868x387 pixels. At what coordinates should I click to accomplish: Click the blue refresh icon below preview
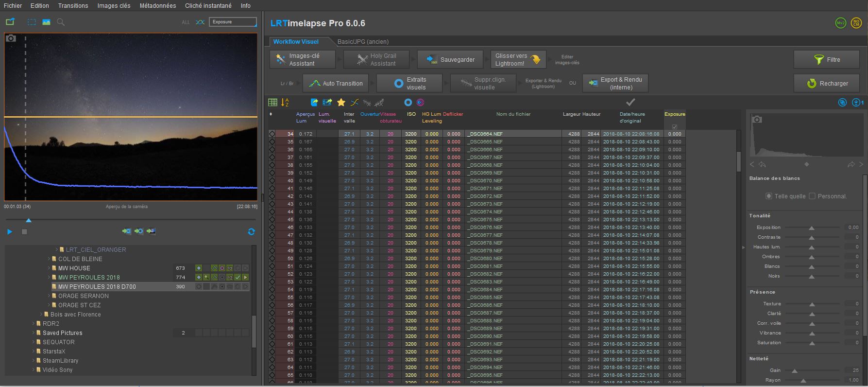click(251, 232)
